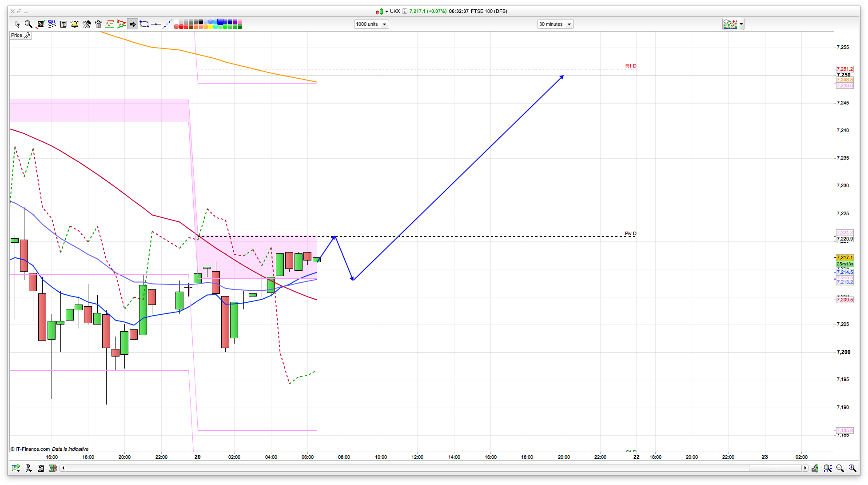Click the Raff regression channel tool
868x485 pixels.
52,24
